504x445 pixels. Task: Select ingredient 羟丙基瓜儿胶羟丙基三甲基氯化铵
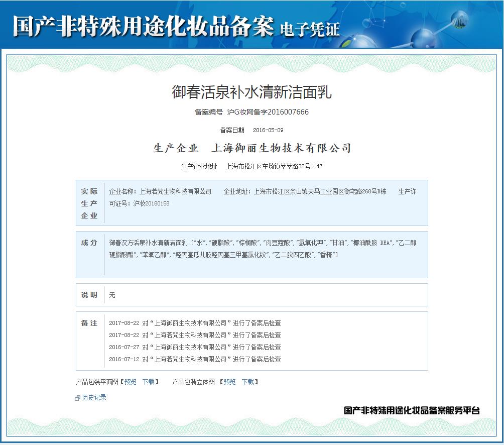(221, 255)
